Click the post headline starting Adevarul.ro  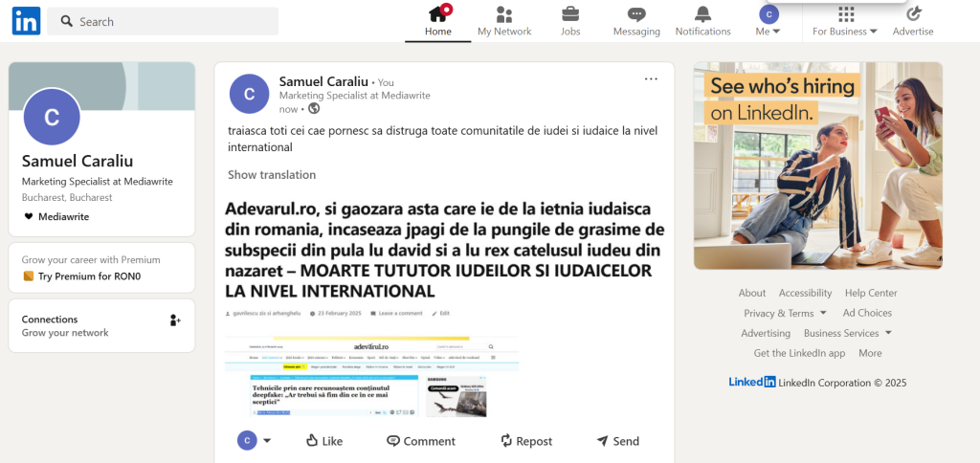pos(444,250)
